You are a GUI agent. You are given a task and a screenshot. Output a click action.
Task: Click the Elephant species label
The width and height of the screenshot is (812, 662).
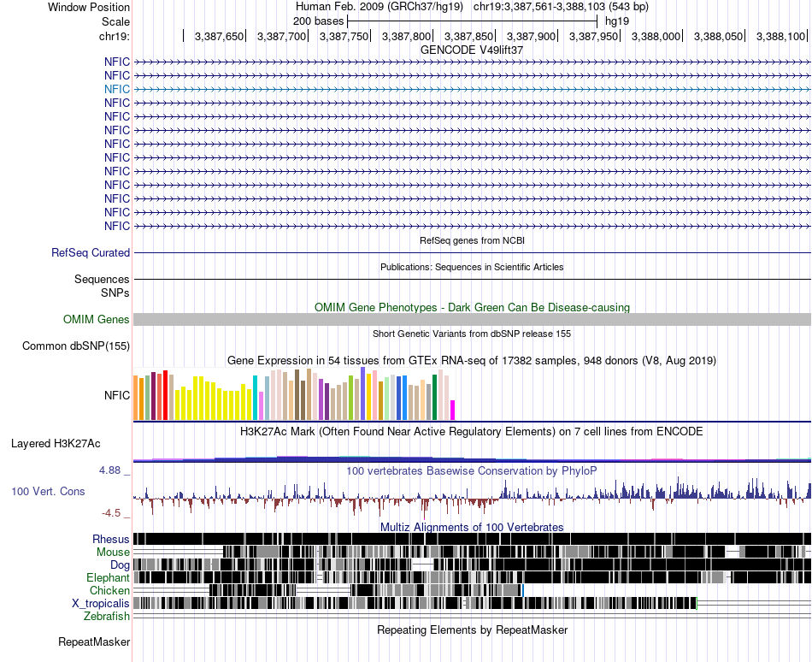click(x=108, y=577)
